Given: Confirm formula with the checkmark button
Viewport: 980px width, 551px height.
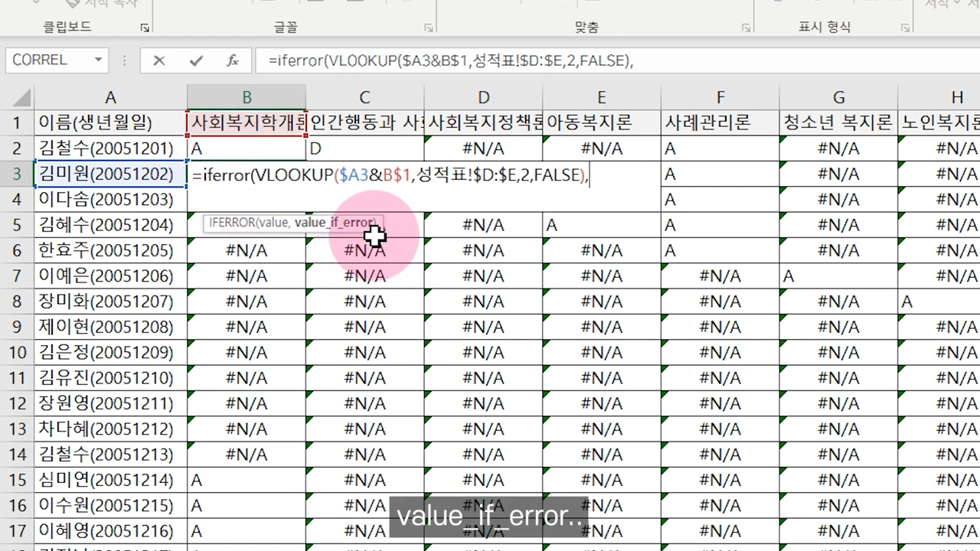Looking at the screenshot, I should [x=196, y=60].
